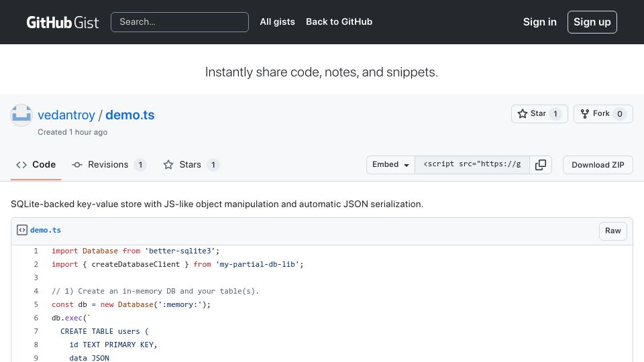Switch to the Revisions tab
Viewport: 644px width, 362px height.
coord(109,165)
